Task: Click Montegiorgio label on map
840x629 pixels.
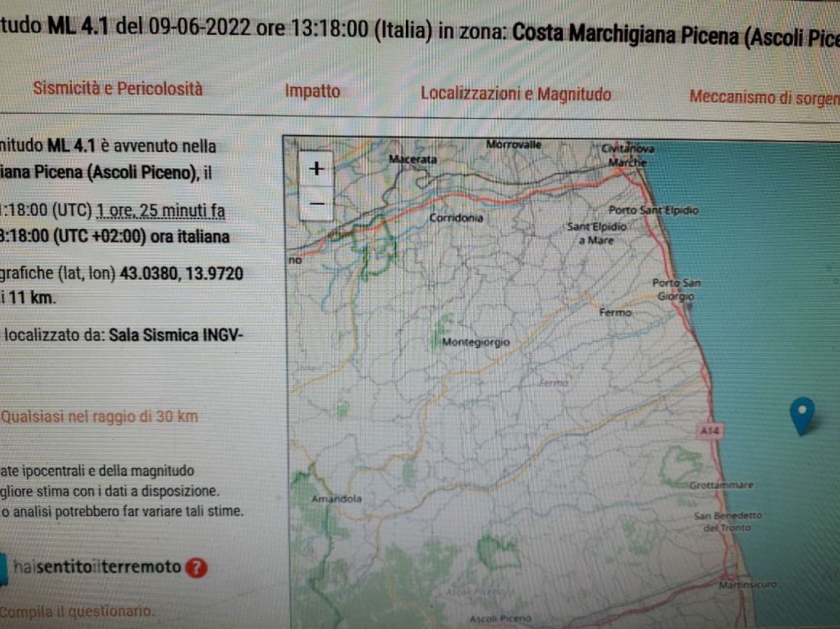Action: (x=476, y=342)
